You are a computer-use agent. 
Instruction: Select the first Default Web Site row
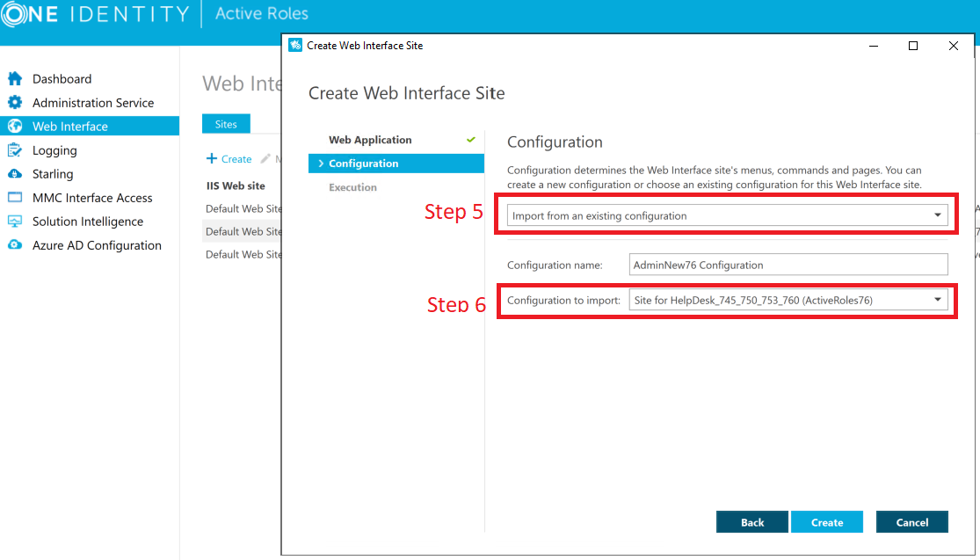(243, 208)
